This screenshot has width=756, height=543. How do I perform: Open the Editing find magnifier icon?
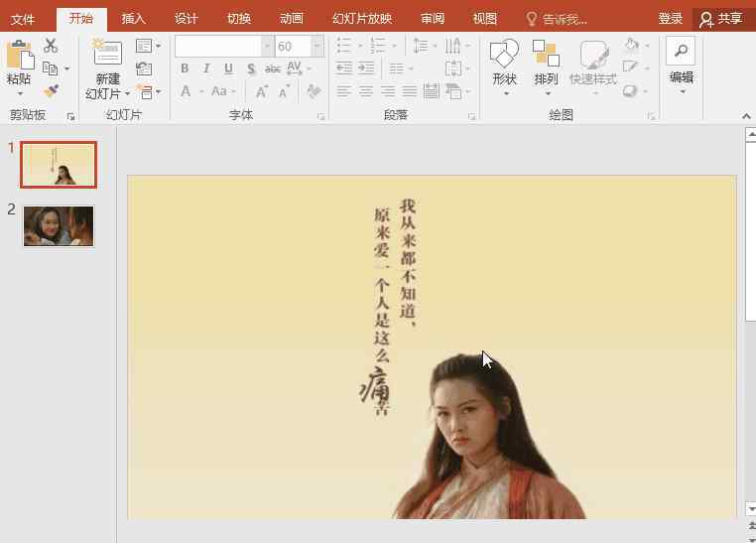[x=681, y=51]
